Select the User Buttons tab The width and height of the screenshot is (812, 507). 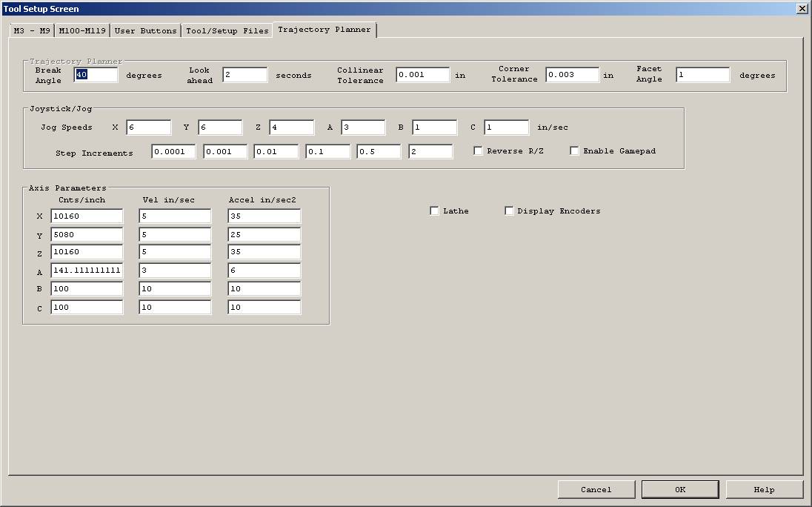145,31
